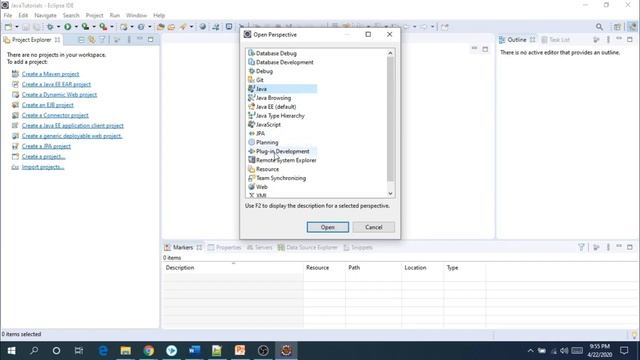Open the Coverage dropdown arrow

pos(94,27)
